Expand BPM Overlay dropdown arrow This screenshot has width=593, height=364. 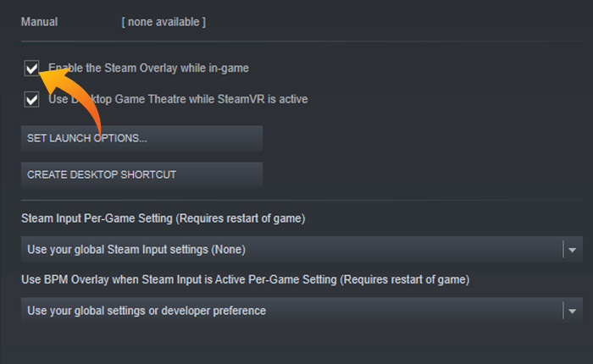(x=572, y=311)
